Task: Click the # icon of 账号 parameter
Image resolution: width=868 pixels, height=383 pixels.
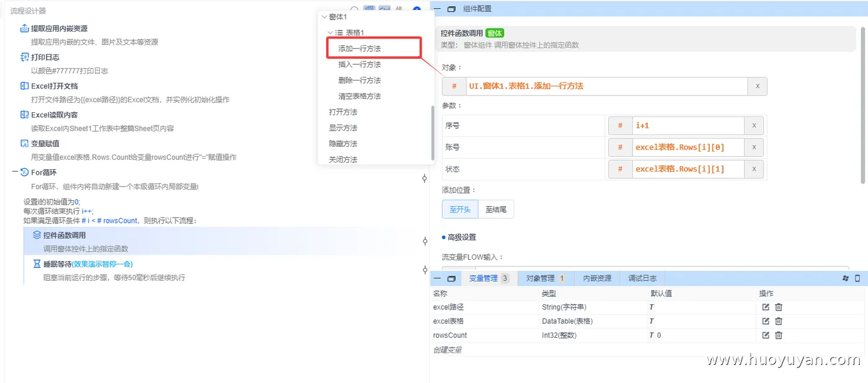Action: [621, 147]
